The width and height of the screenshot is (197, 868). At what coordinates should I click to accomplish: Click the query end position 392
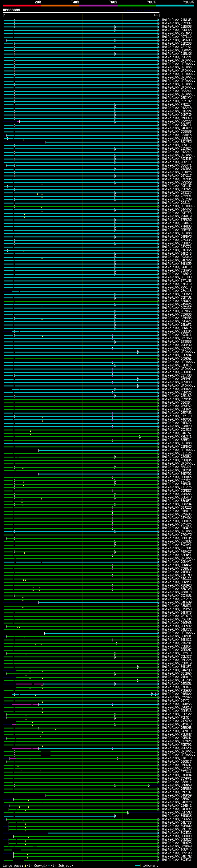click(155, 15)
